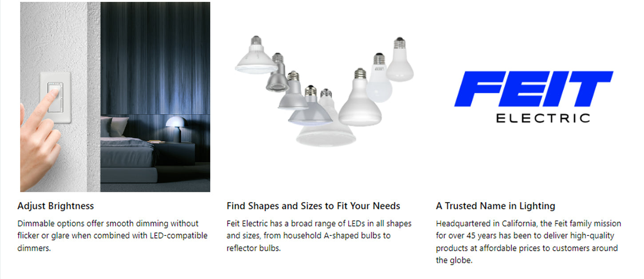Select the small A-shaped bulb at the far right

coord(399,59)
